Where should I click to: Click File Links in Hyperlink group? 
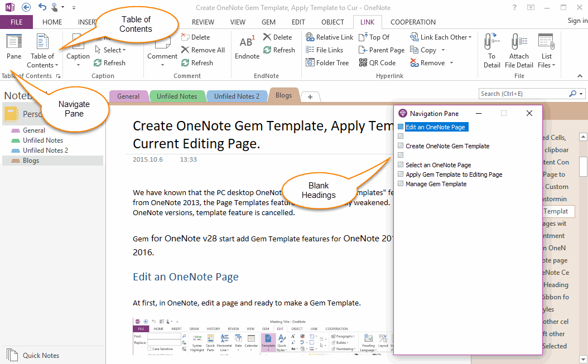tap(324, 50)
